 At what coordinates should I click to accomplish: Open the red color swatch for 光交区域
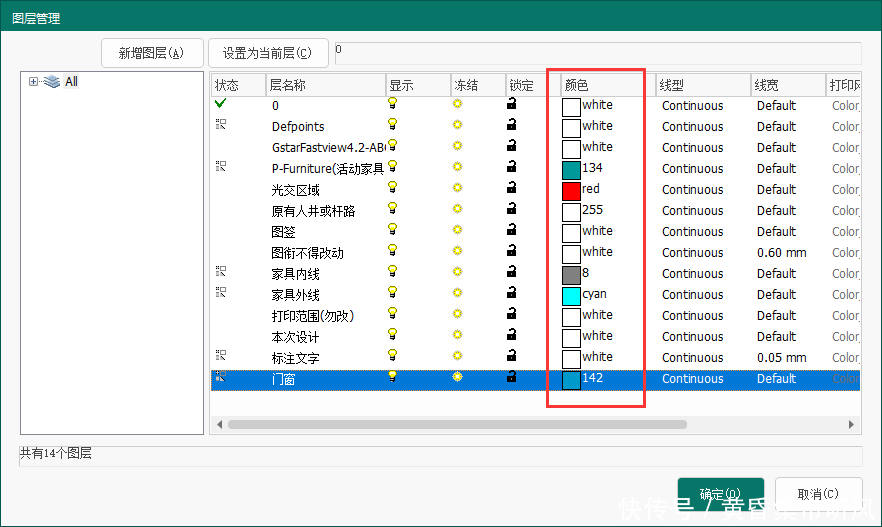(571, 190)
